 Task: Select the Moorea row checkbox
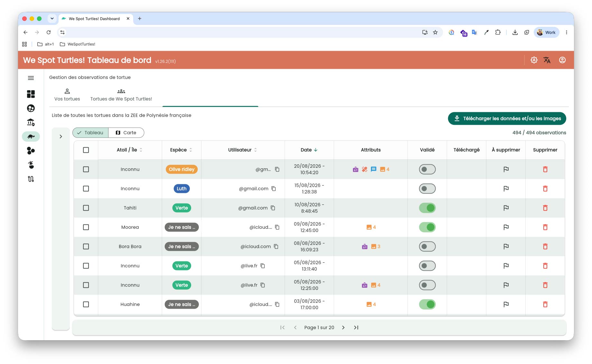point(86,227)
